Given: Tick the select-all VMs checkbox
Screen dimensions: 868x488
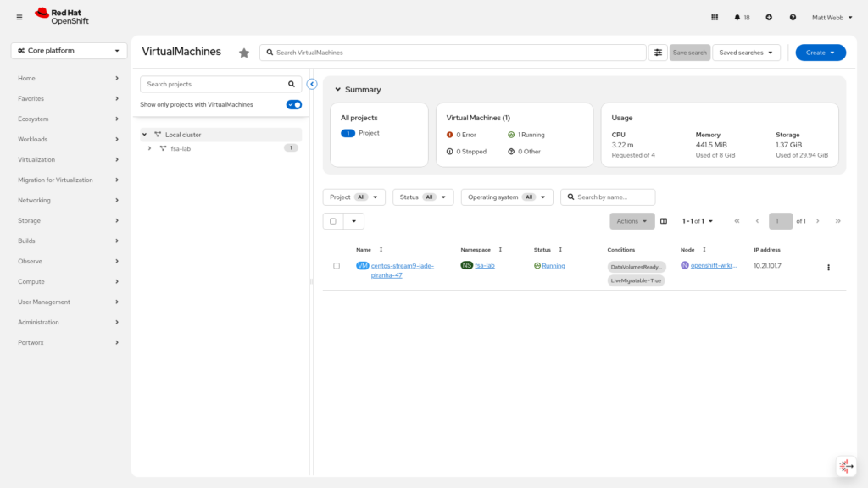Looking at the screenshot, I should [x=333, y=221].
